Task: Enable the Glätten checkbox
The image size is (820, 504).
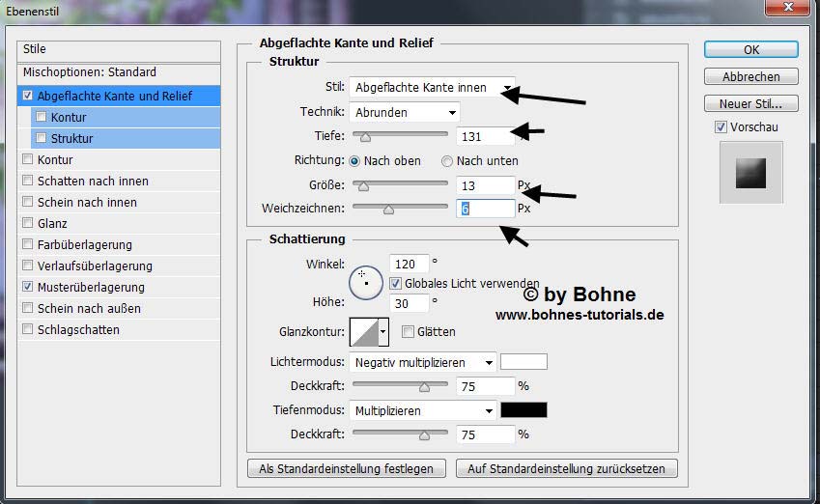Action: pyautogui.click(x=408, y=332)
